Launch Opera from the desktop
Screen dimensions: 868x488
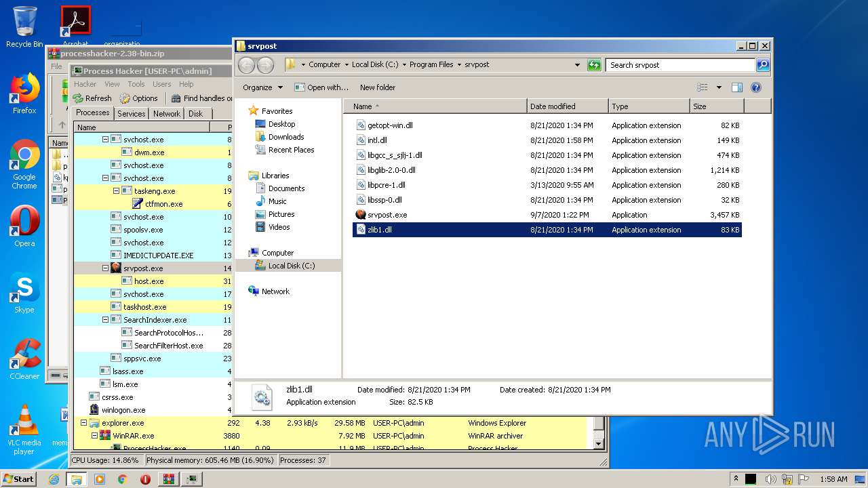click(x=24, y=226)
